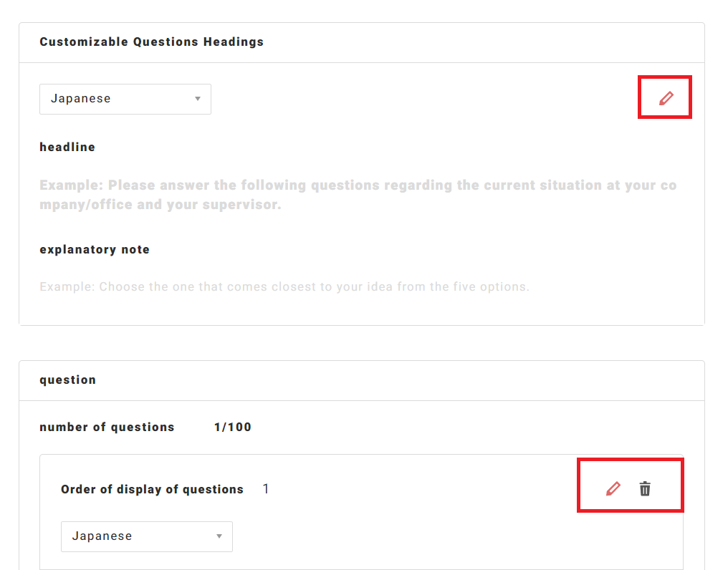Open the headings section Japanese language dropdown

coord(125,99)
